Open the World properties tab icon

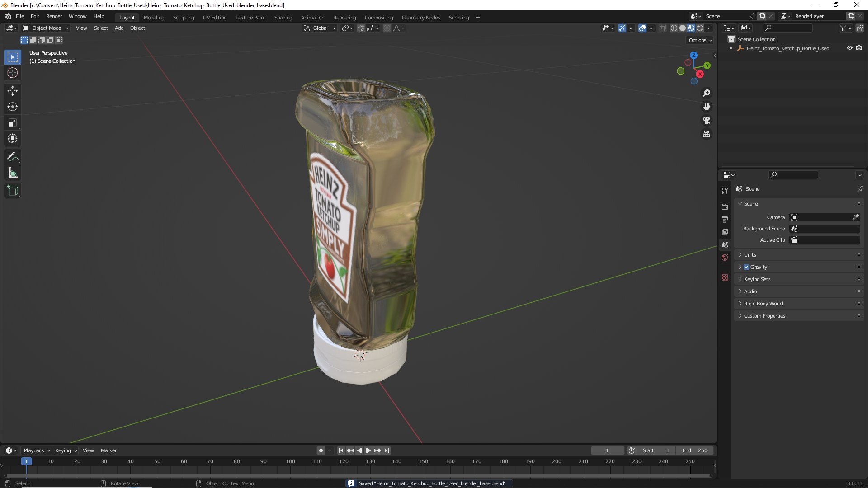tap(725, 258)
